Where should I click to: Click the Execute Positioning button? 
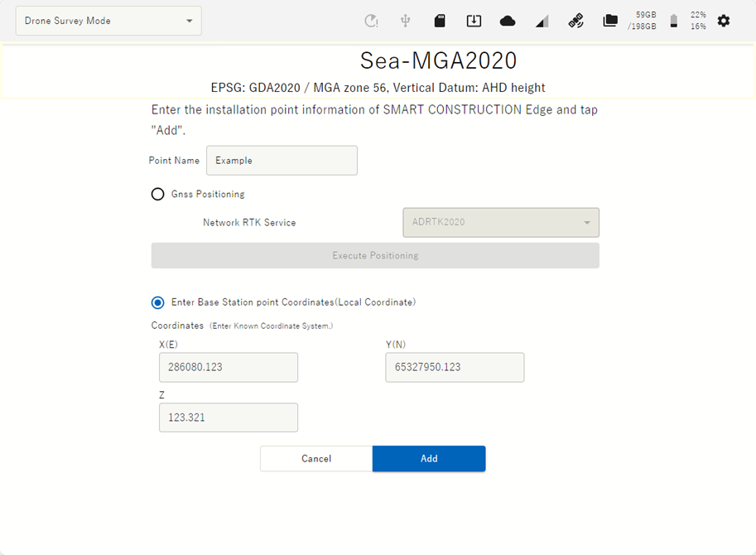point(375,256)
